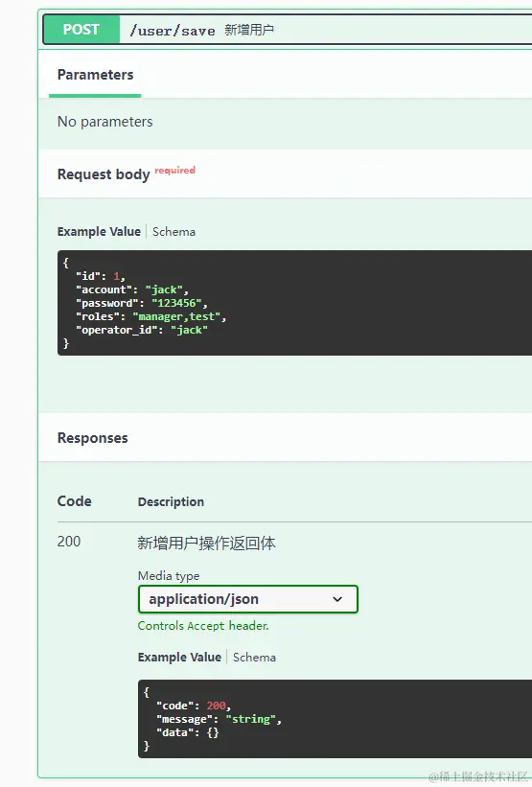
Task: Click the "Media type" label
Action: coord(169,576)
